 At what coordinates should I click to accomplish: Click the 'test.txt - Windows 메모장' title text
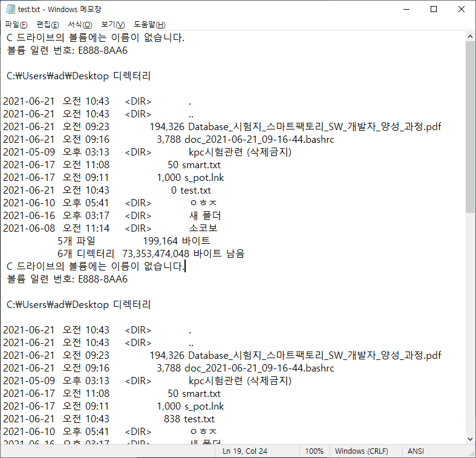pyautogui.click(x=59, y=10)
